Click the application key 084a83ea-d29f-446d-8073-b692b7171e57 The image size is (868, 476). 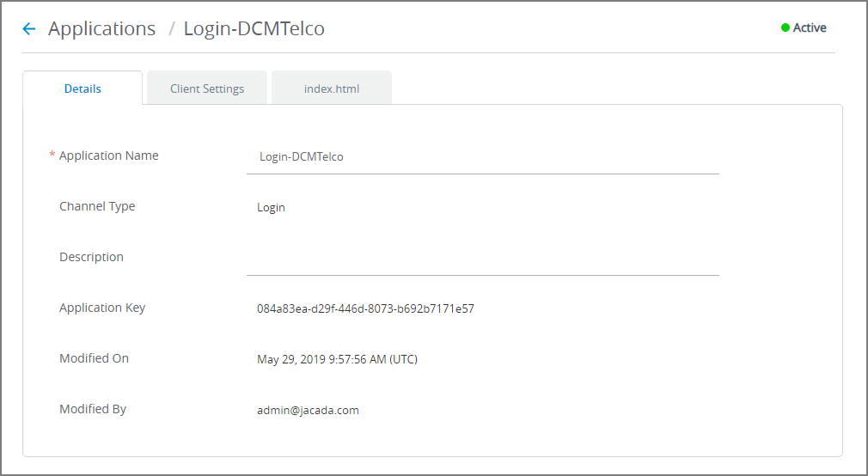pyautogui.click(x=365, y=308)
